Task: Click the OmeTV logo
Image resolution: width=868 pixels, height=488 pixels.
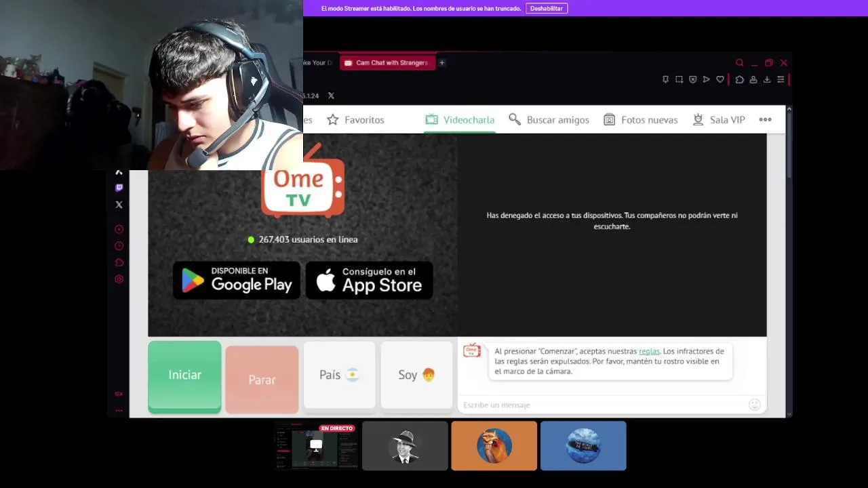Action: click(x=303, y=182)
